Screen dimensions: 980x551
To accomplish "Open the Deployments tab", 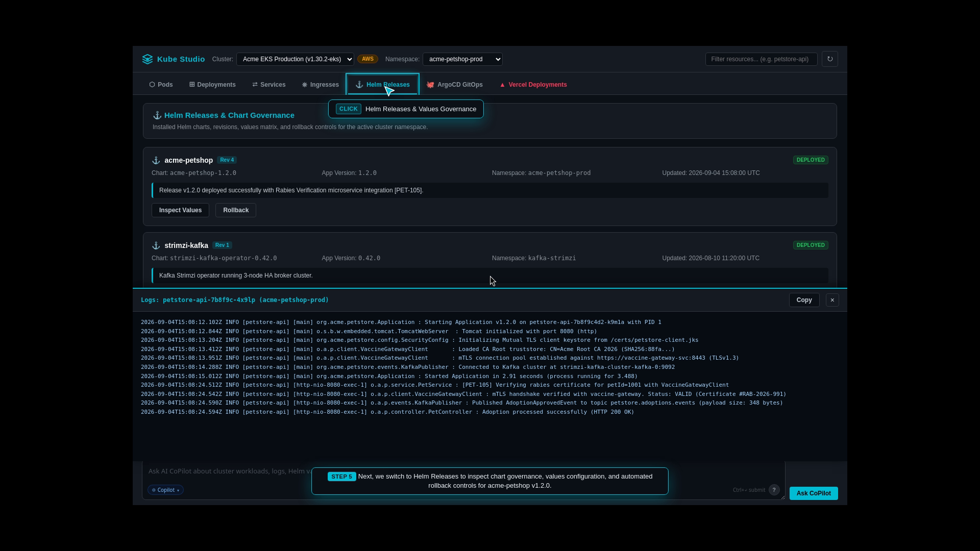I will tap(212, 85).
